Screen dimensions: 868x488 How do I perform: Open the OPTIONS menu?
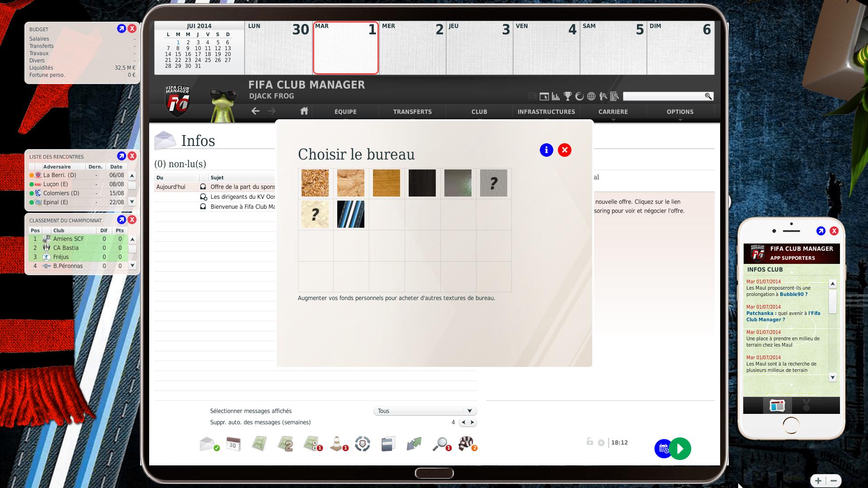680,112
